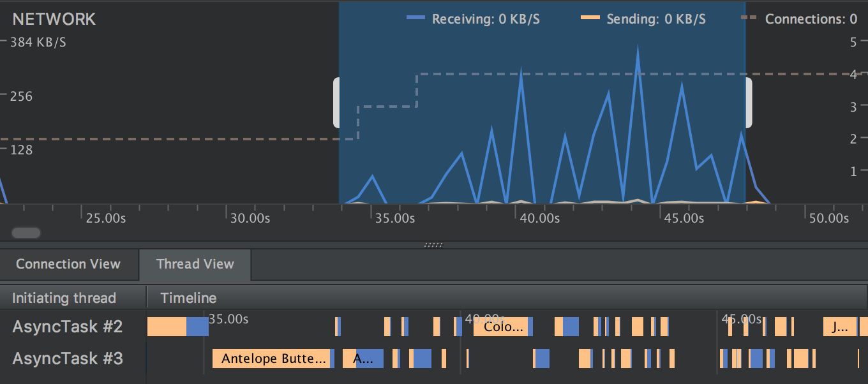Select the A... request bar in AsyncTask #3
Image resolution: width=868 pixels, height=384 pixels.
tap(363, 358)
